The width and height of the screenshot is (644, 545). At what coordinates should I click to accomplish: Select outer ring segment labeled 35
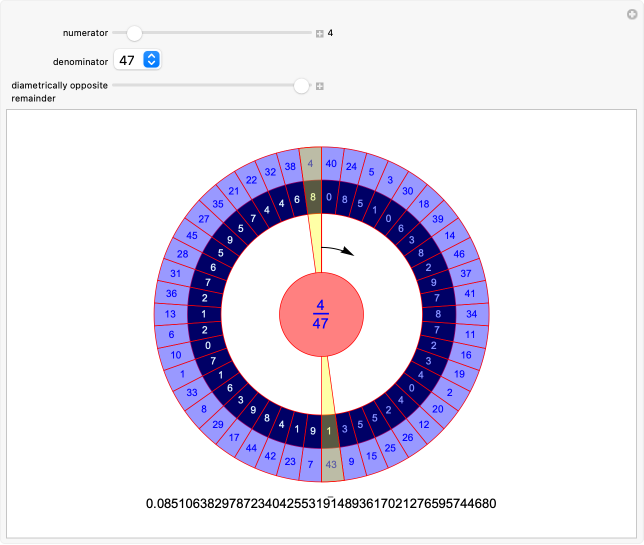point(218,203)
